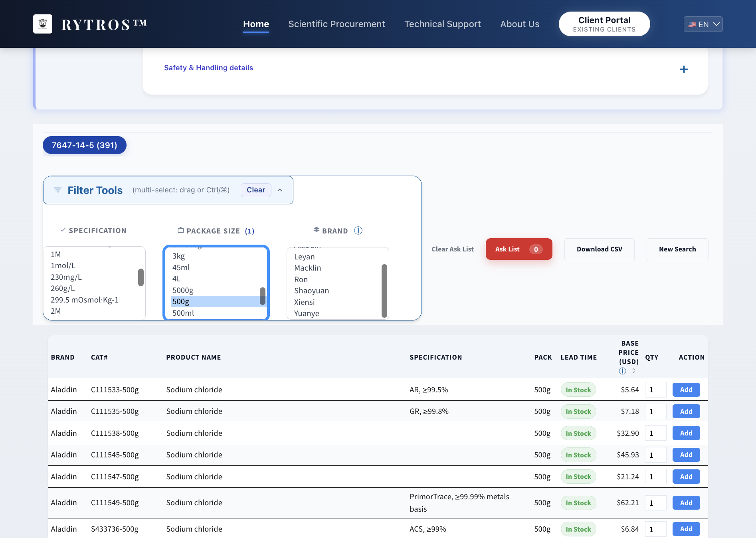Select the 7647-14-5 (391) tab pill
The width and height of the screenshot is (756, 538).
(x=85, y=145)
